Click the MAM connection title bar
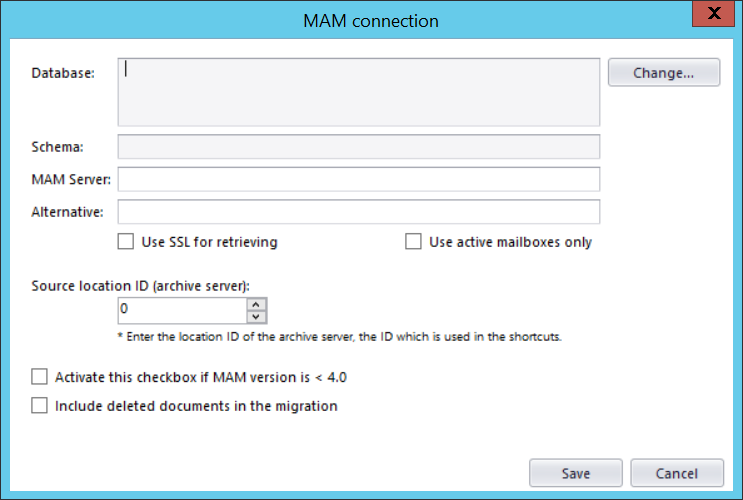The height and width of the screenshot is (500, 743). tap(372, 20)
